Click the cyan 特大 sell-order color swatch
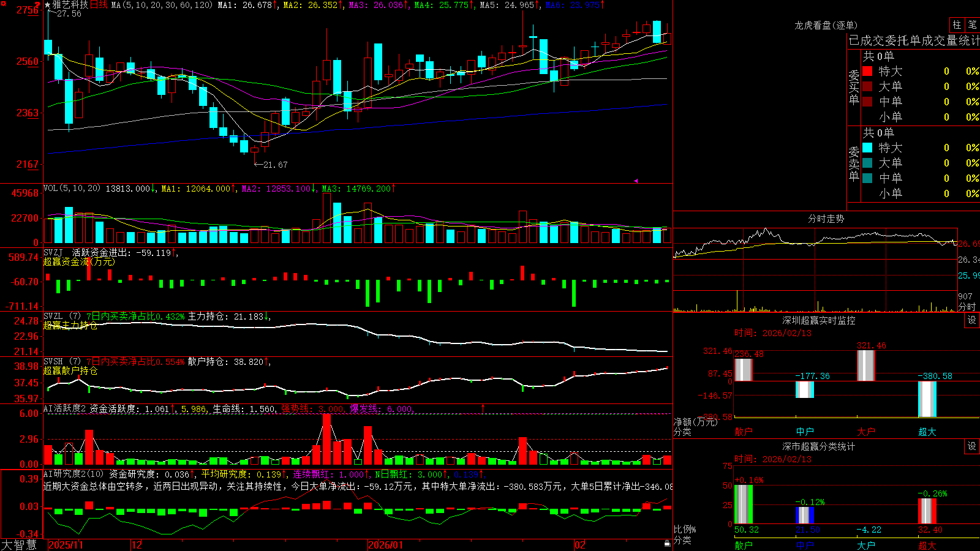 867,148
